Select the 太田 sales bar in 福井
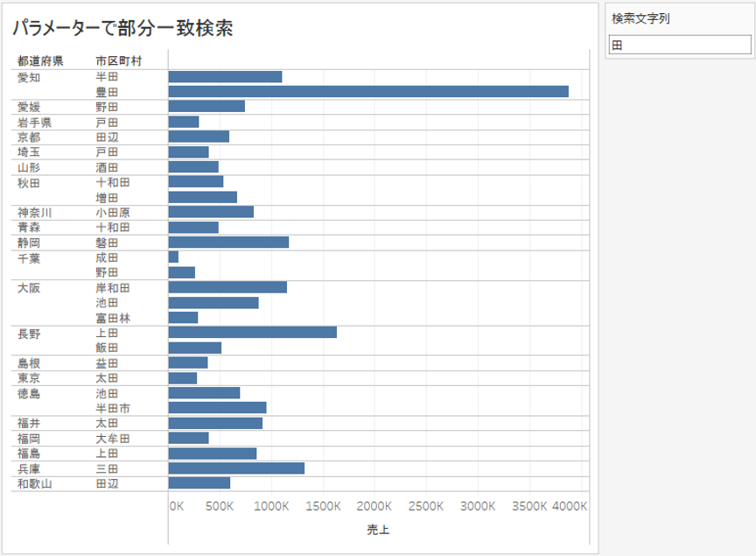756x556 pixels. point(215,423)
